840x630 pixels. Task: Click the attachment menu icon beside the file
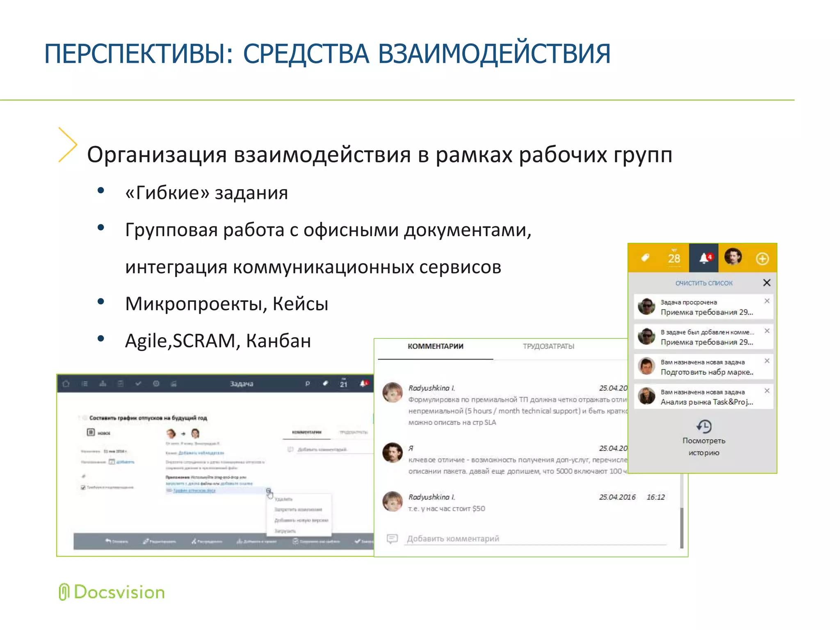(269, 491)
